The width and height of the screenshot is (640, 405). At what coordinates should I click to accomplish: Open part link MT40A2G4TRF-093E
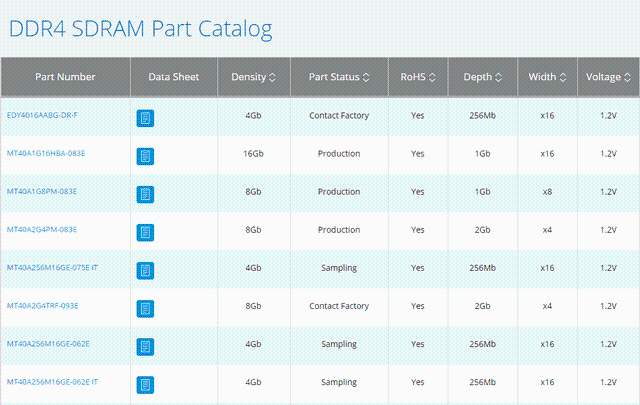pyautogui.click(x=42, y=306)
